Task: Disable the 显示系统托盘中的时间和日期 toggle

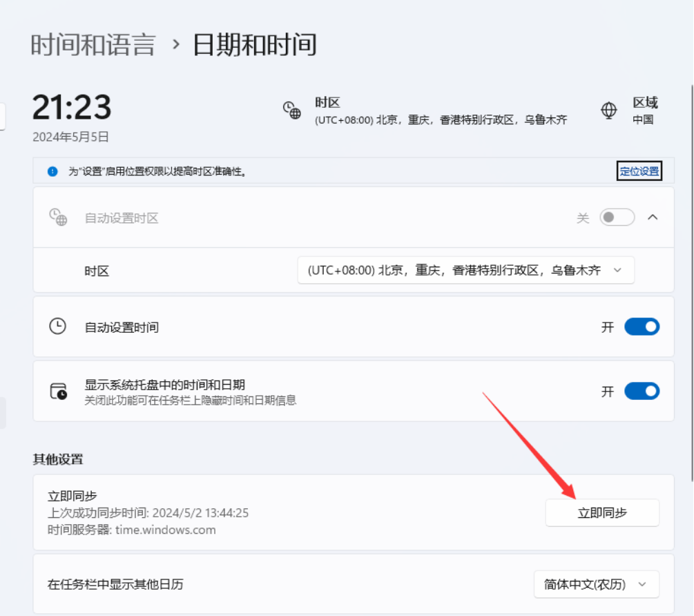Action: (642, 392)
